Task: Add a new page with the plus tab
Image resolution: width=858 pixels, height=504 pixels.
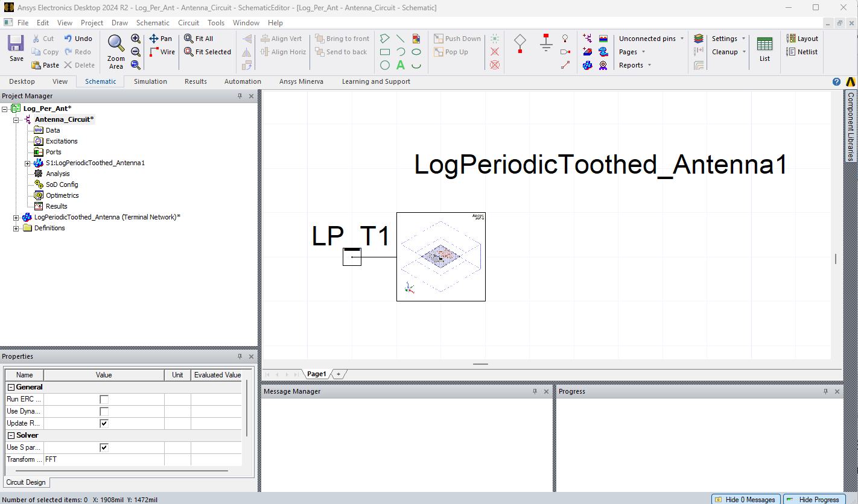Action: 338,373
